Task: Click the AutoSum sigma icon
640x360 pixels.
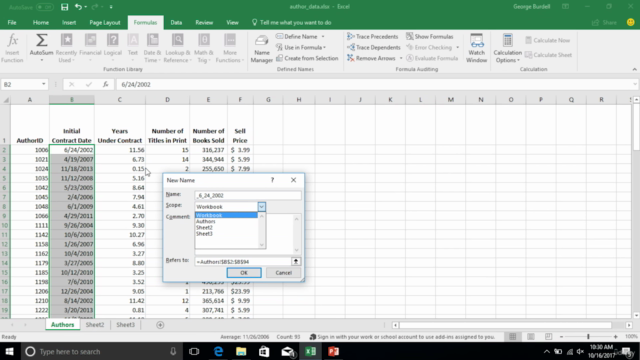Action: pyautogui.click(x=41, y=41)
